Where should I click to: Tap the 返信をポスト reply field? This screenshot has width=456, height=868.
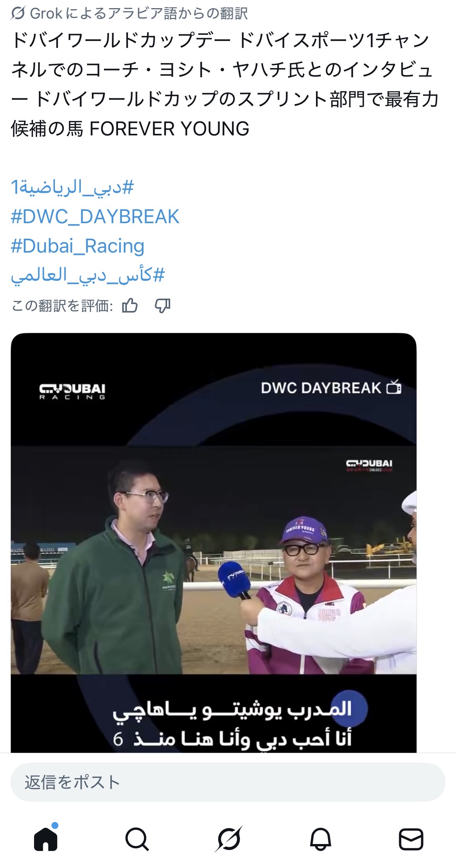[228, 782]
